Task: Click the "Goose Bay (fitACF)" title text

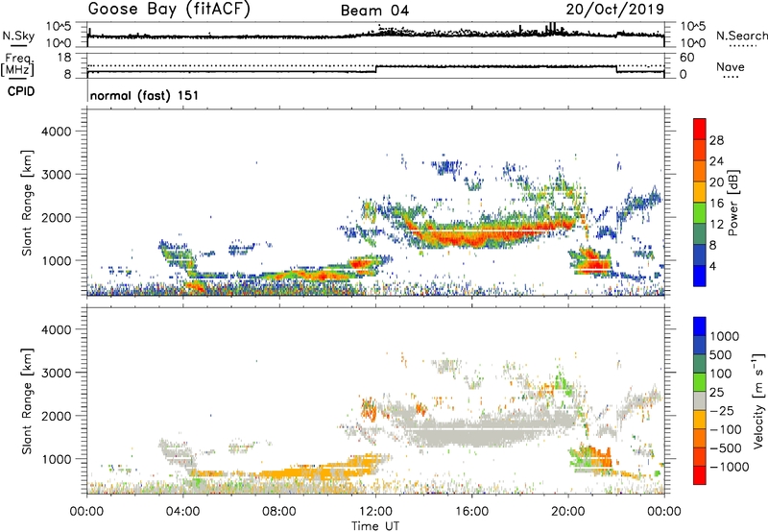Action: click(x=169, y=10)
